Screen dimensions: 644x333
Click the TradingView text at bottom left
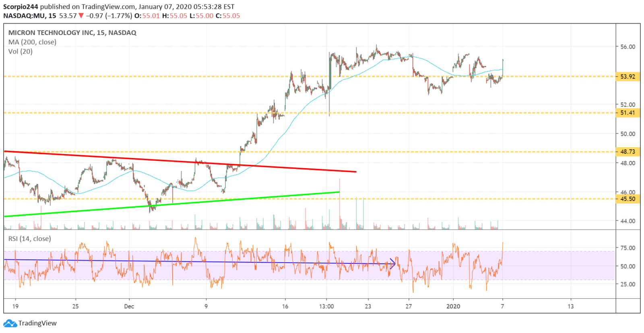pyautogui.click(x=37, y=323)
